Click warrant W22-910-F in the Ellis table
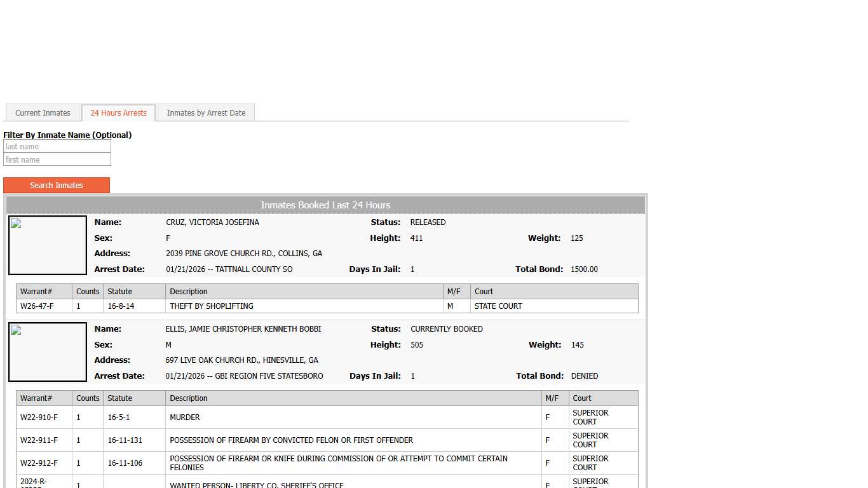868x488 pixels. click(39, 417)
